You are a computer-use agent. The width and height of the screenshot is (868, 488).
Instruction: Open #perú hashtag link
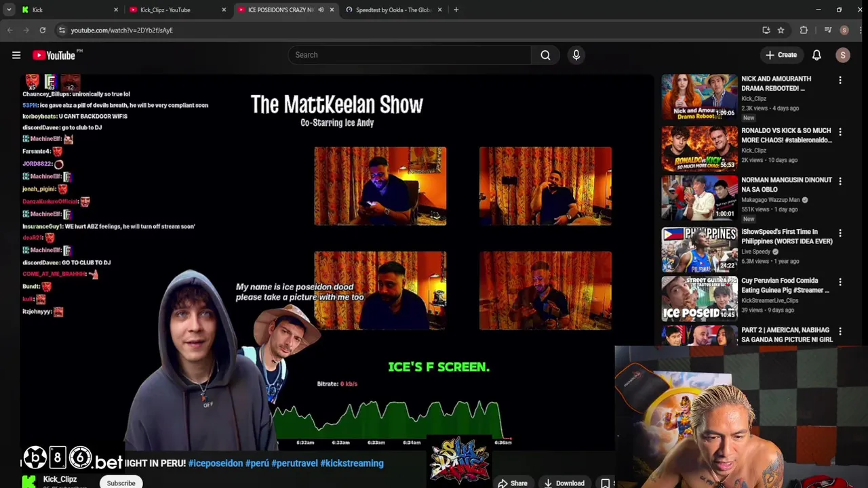(257, 463)
